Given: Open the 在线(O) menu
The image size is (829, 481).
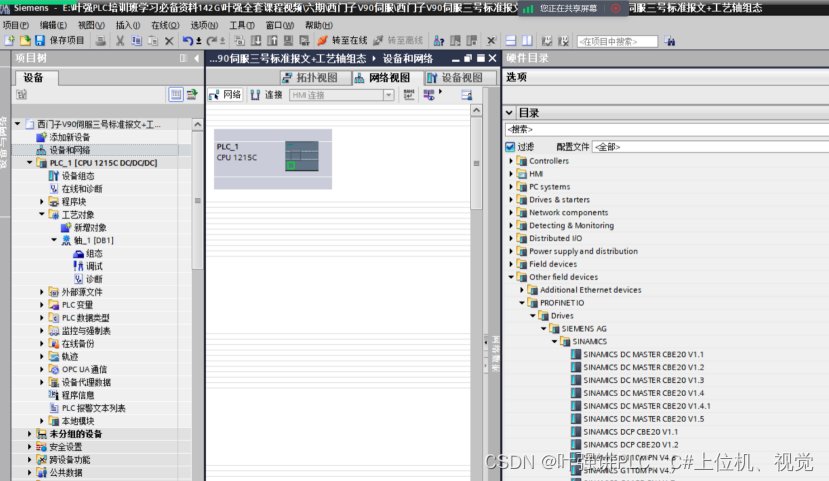Looking at the screenshot, I should point(165,25).
